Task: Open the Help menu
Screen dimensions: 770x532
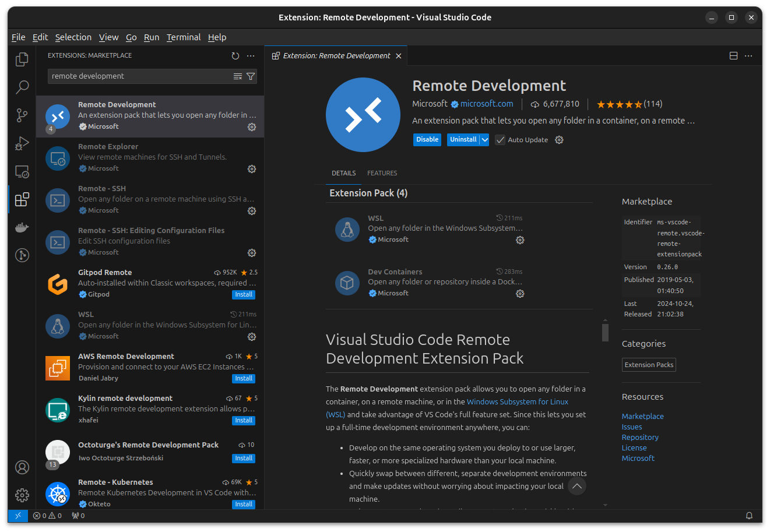Action: [217, 37]
